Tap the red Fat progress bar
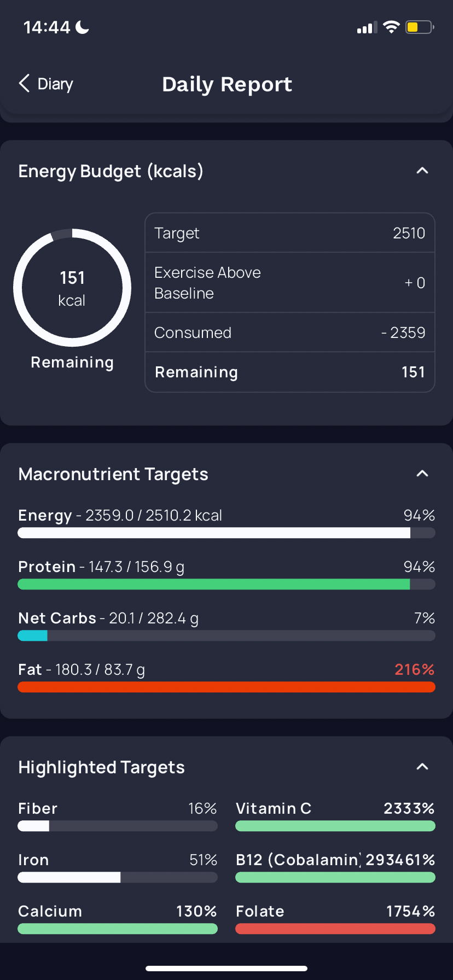This screenshot has width=453, height=980. point(226,687)
